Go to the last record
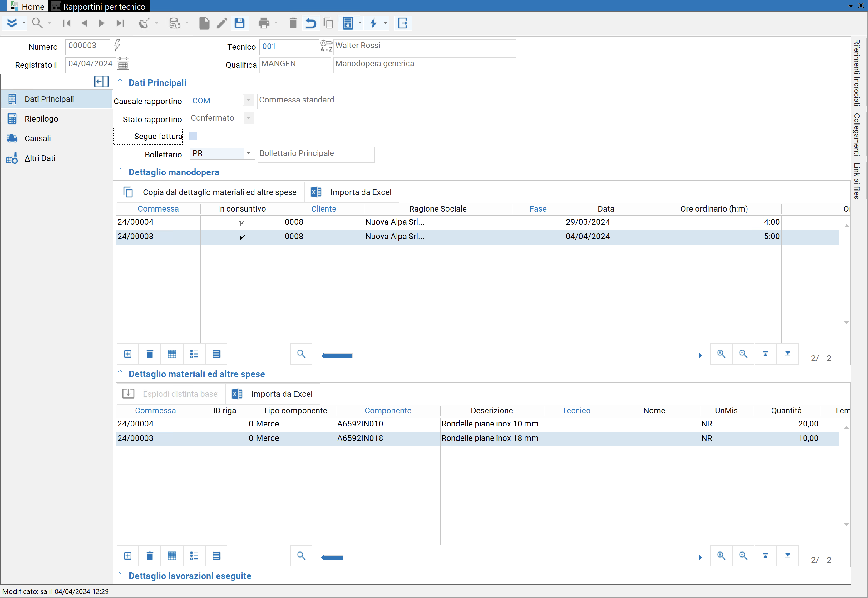This screenshot has width=868, height=598. (x=120, y=23)
